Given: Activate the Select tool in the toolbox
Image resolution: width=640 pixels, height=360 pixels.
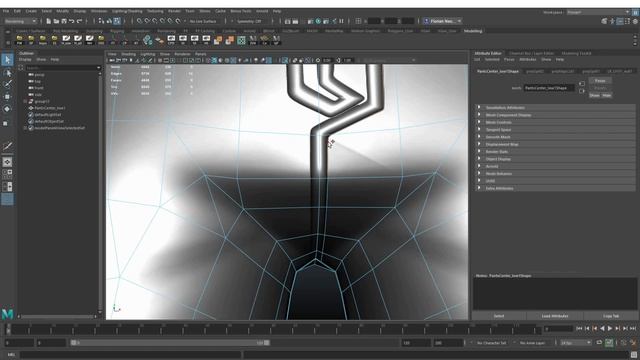Looking at the screenshot, I should coord(7,60).
